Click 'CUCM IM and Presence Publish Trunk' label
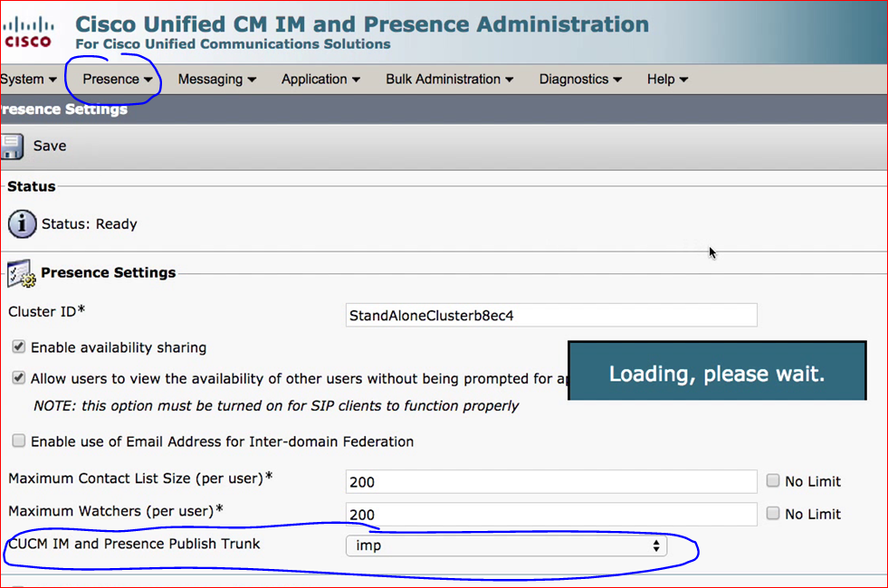The height and width of the screenshot is (588, 888). (x=134, y=544)
